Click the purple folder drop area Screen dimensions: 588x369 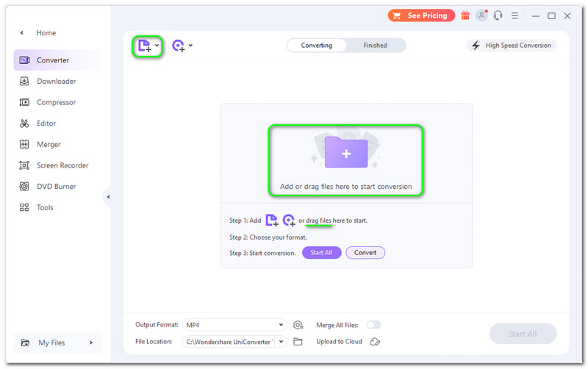click(x=345, y=153)
